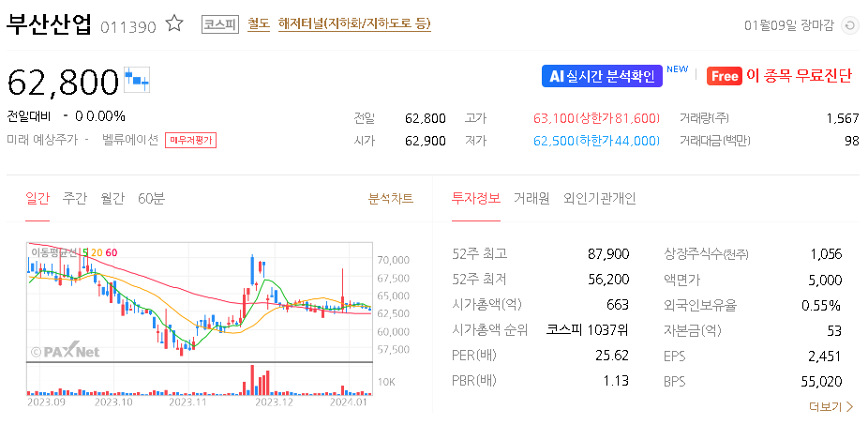This screenshot has height=425, width=868.
Task: Click AI 실시간 분석확인 button
Action: (x=602, y=76)
